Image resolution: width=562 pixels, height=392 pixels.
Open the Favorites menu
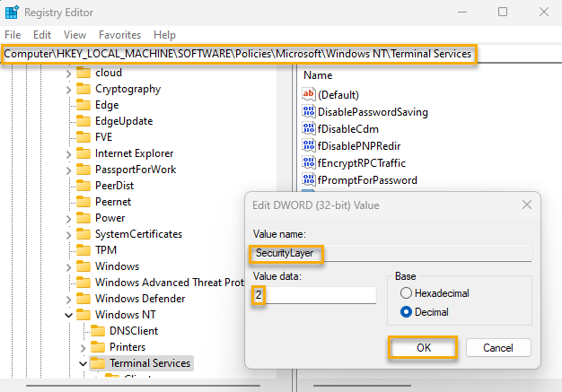(x=119, y=34)
